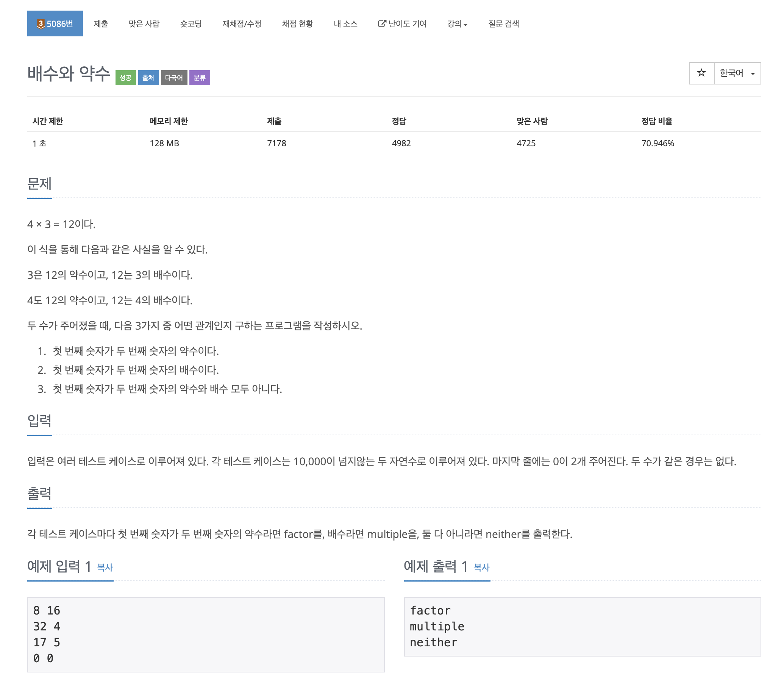Click the star favorite icon
This screenshot has width=784, height=688.
coord(701,73)
